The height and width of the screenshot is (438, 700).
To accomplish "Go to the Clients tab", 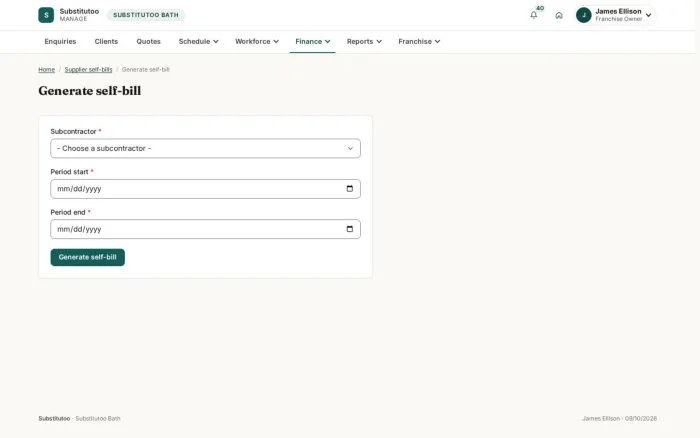I will click(106, 42).
